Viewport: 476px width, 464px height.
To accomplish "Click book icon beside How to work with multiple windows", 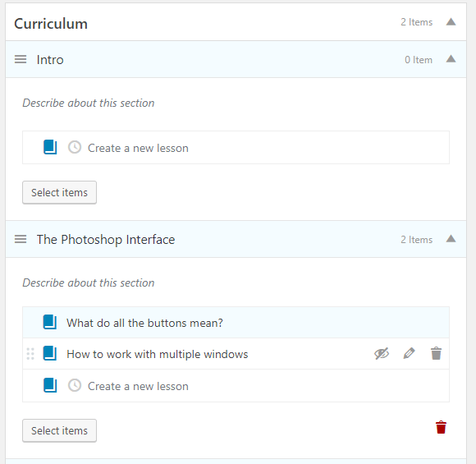I will [50, 353].
